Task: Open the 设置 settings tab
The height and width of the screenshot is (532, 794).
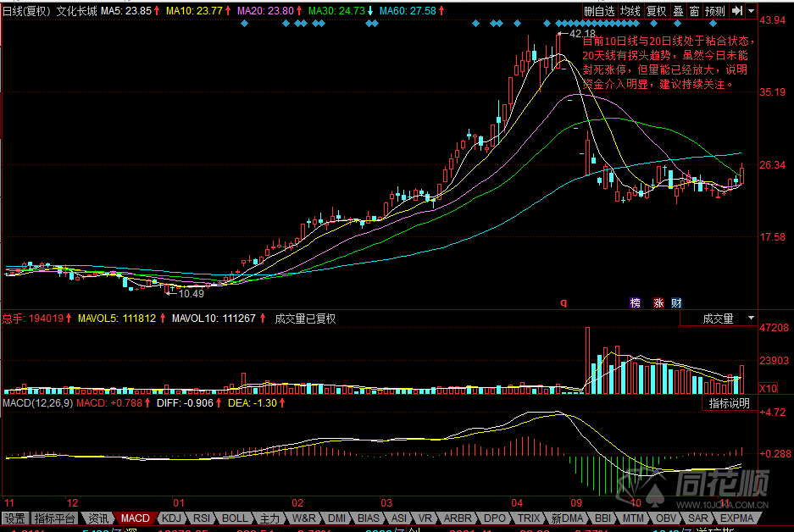Action: tap(14, 518)
